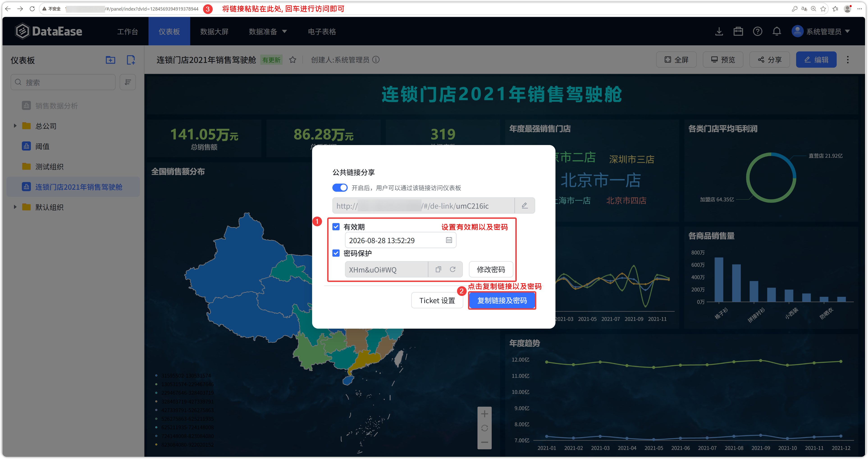Screen dimensions: 868x459
Task: Copy the password with copy icon
Action: click(x=438, y=269)
